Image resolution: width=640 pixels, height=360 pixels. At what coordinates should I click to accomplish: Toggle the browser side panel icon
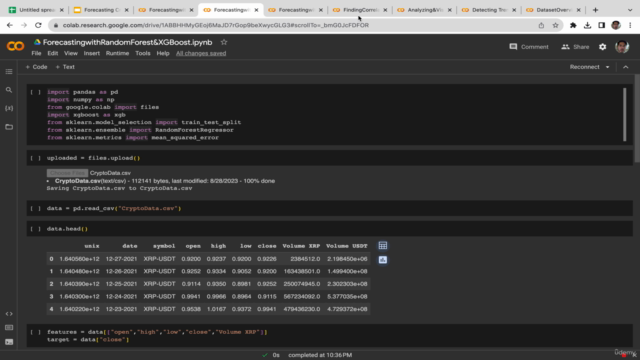click(x=602, y=25)
